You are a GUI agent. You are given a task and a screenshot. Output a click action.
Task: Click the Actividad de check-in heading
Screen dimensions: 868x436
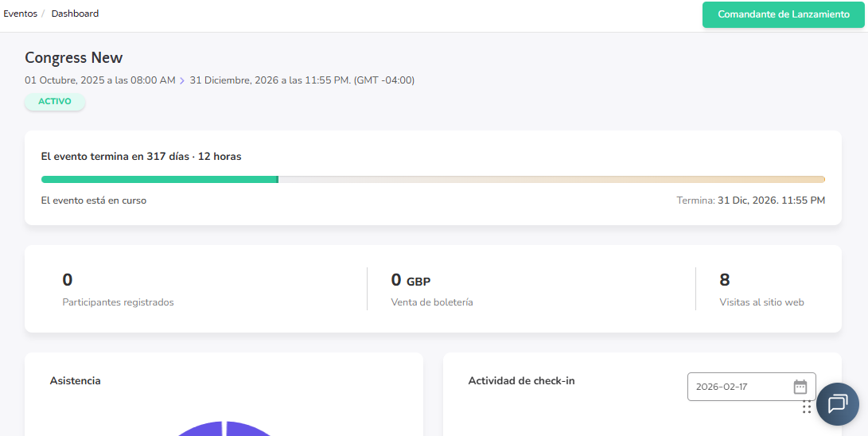click(521, 381)
